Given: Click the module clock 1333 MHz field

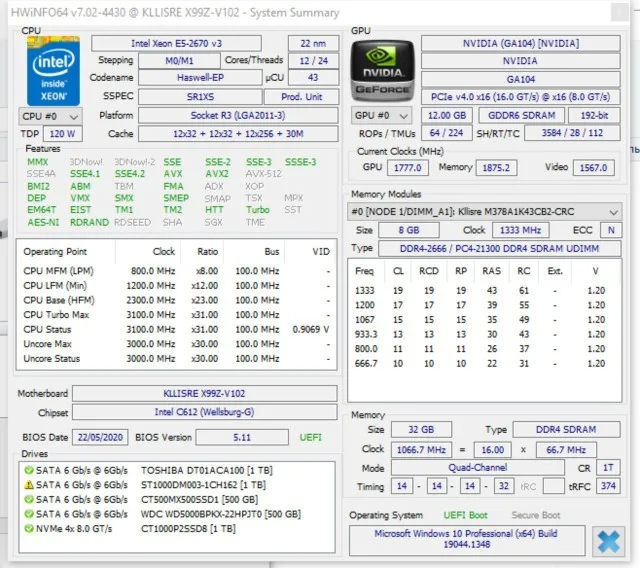Looking at the screenshot, I should point(520,230).
